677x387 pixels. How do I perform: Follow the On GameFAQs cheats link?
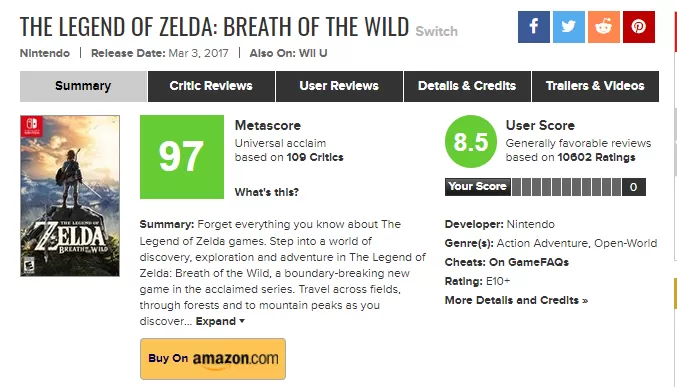pos(528,262)
